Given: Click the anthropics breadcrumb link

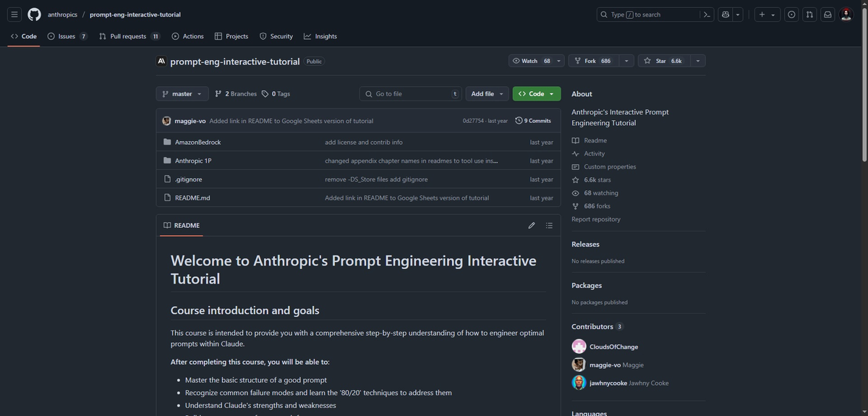Looking at the screenshot, I should click(62, 14).
